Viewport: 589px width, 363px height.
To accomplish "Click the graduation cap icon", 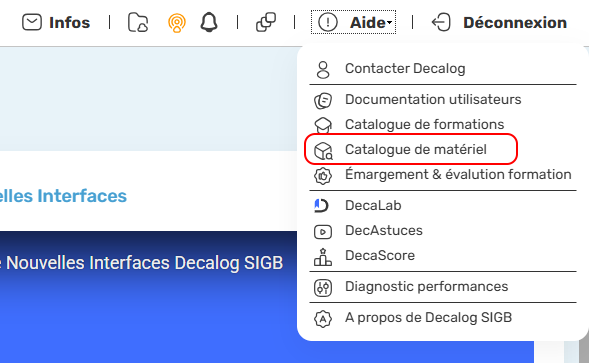I will (323, 125).
